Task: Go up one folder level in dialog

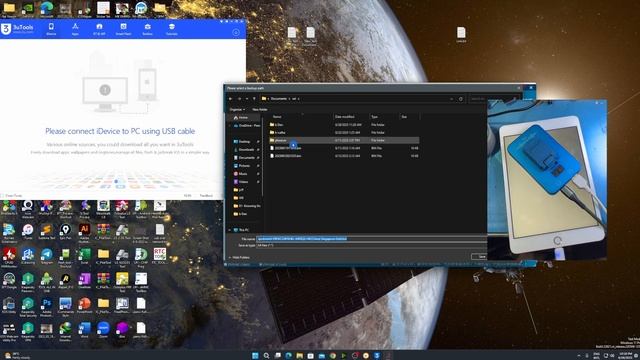Action: point(254,99)
